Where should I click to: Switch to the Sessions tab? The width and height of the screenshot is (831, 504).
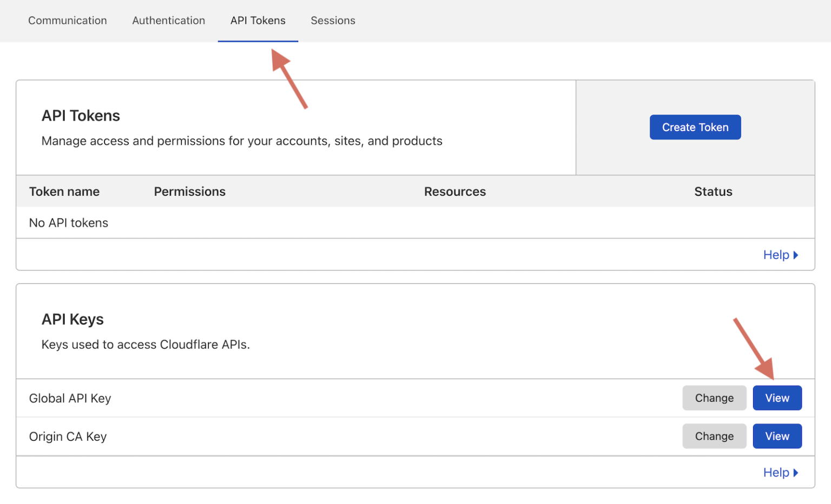pos(333,21)
